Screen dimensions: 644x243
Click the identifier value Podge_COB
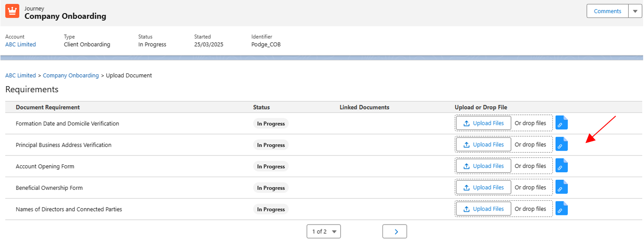tap(266, 44)
